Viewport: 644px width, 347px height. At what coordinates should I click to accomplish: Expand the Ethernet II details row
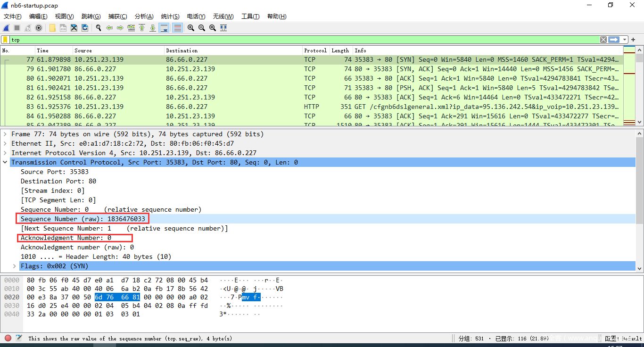[5, 143]
